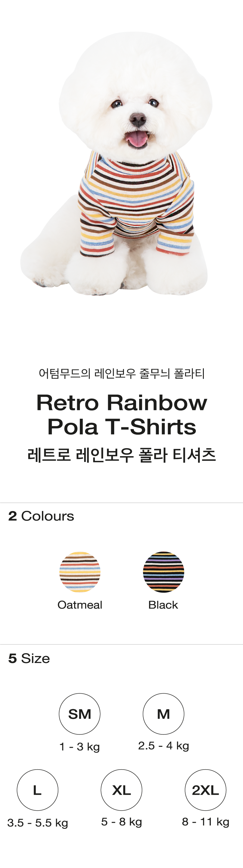Click the Black colour label
Viewport: 243px width, 868px height.
[163, 605]
